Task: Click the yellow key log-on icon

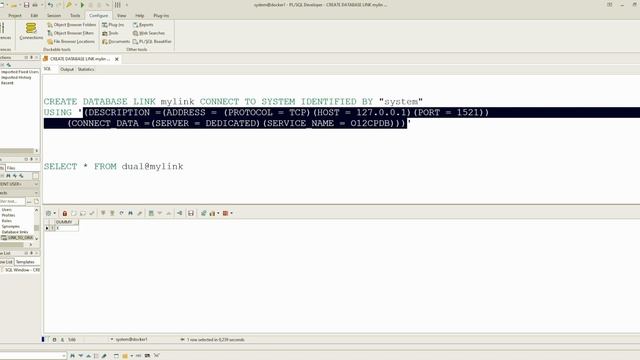Action: [69, 5]
